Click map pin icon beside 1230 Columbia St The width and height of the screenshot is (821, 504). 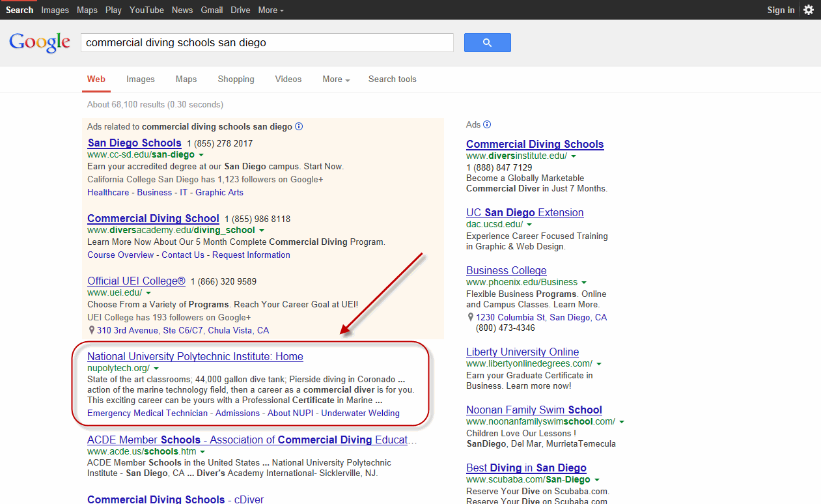tap(471, 318)
